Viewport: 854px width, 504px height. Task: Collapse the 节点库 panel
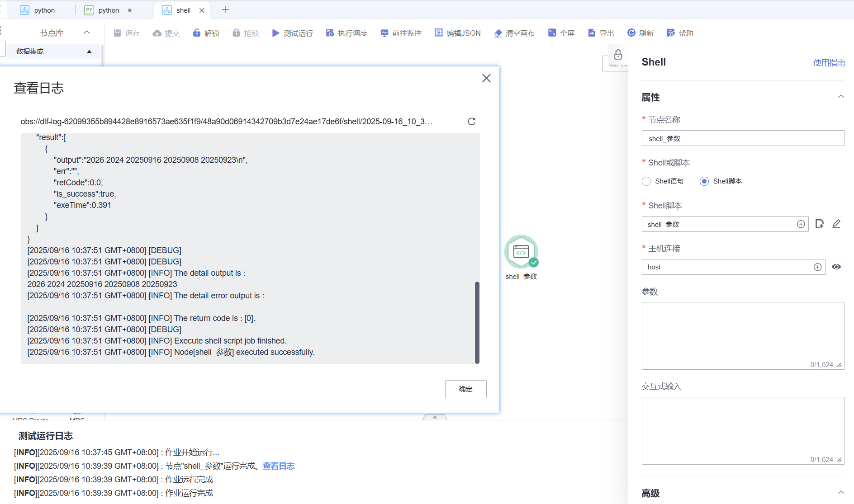(87, 33)
